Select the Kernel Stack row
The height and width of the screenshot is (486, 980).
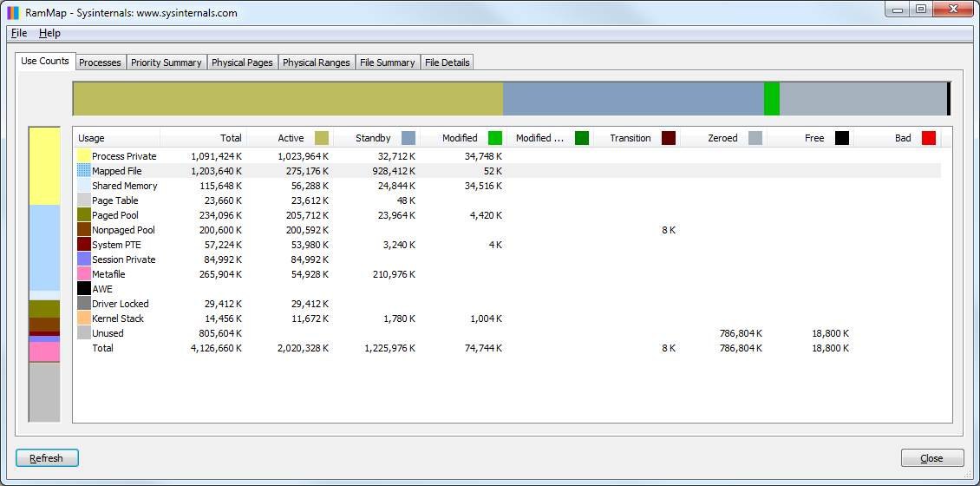point(507,318)
